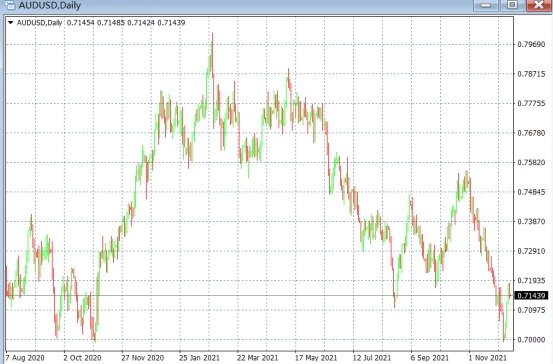Click price level 0.73870 on scale

[x=531, y=222]
